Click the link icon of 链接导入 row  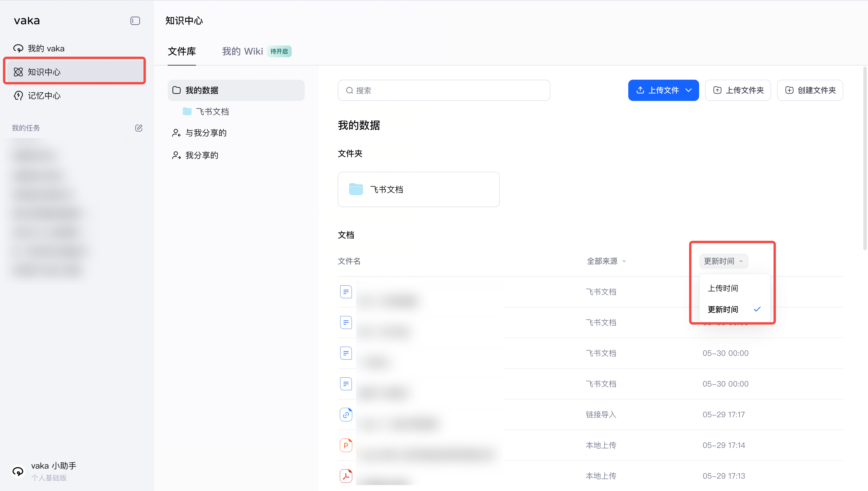point(346,415)
